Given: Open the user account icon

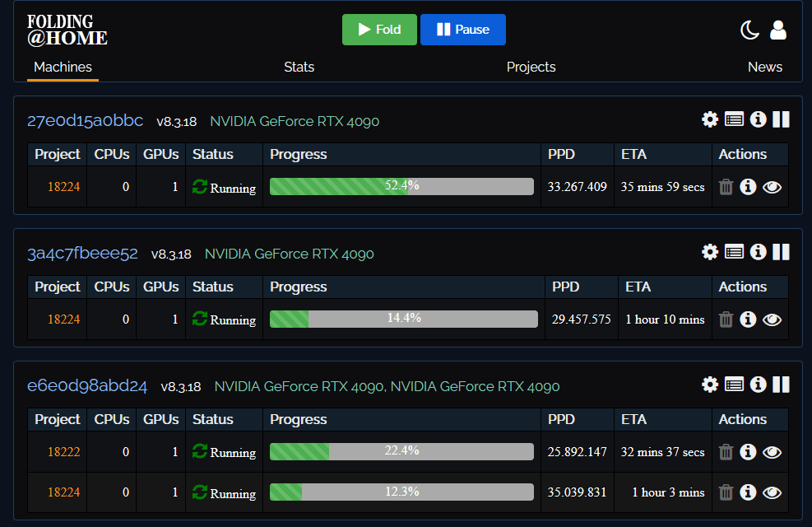Looking at the screenshot, I should point(777,30).
